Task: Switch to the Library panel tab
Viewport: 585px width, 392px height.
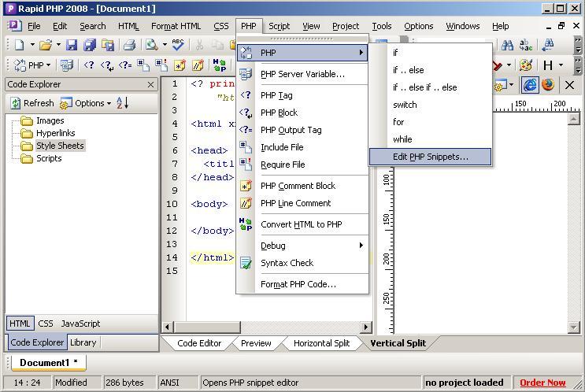Action: [x=83, y=342]
